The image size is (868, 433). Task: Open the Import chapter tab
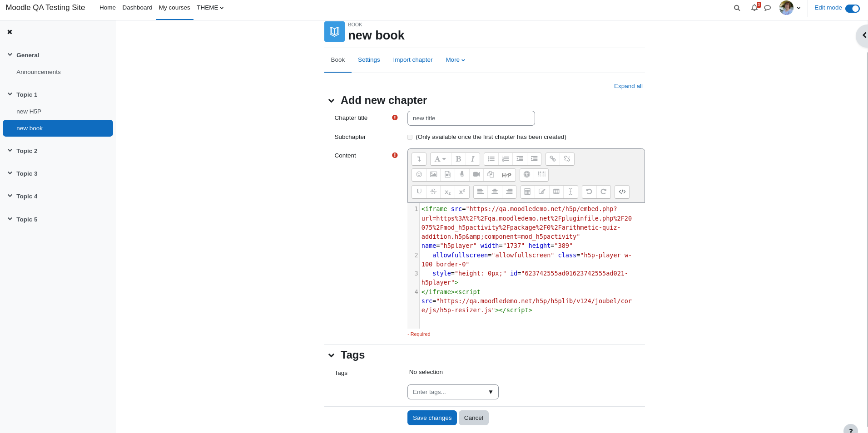pyautogui.click(x=412, y=60)
